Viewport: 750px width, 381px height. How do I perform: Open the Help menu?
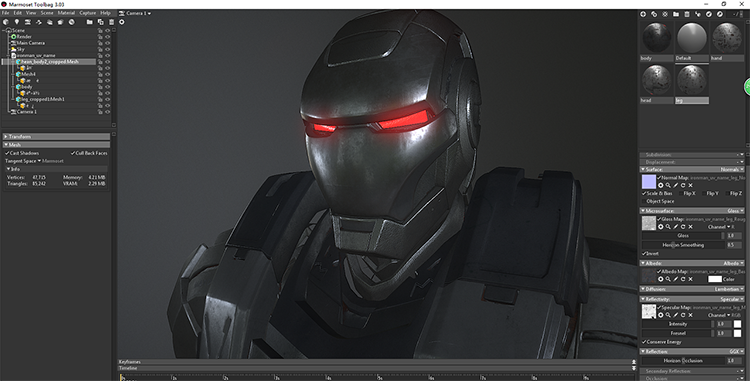pyautogui.click(x=105, y=13)
